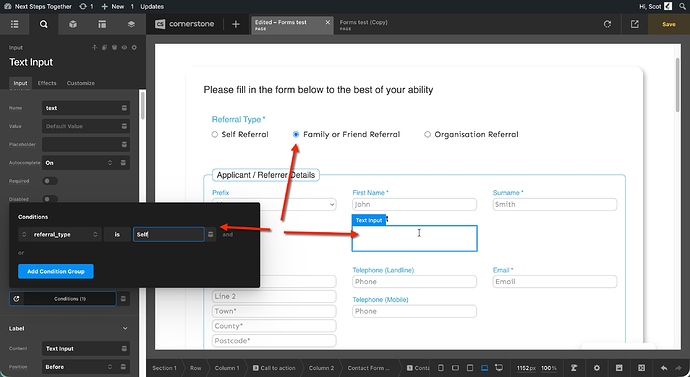Open the referral_type condition dropdown
This screenshot has height=377, width=690.
tap(66, 234)
